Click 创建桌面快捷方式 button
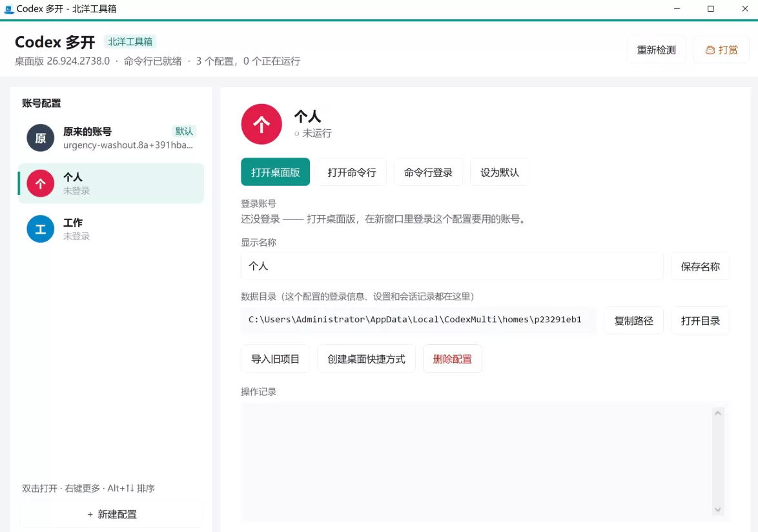 click(x=366, y=358)
